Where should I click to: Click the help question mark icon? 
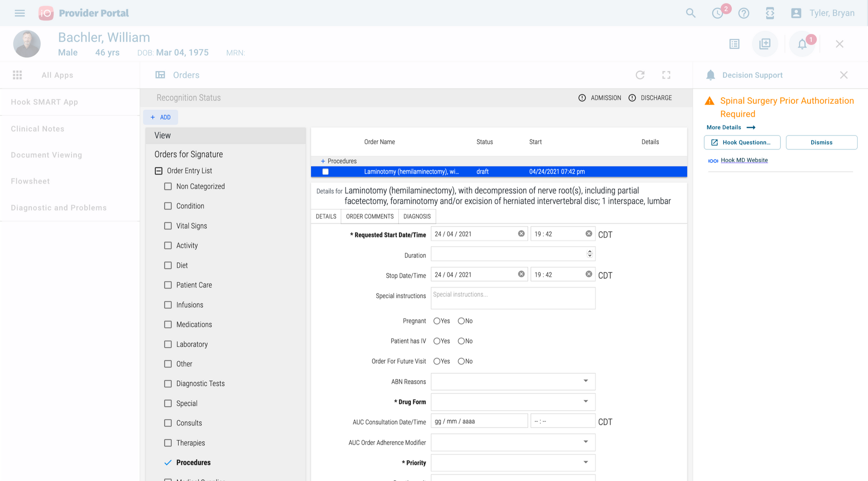tap(744, 13)
